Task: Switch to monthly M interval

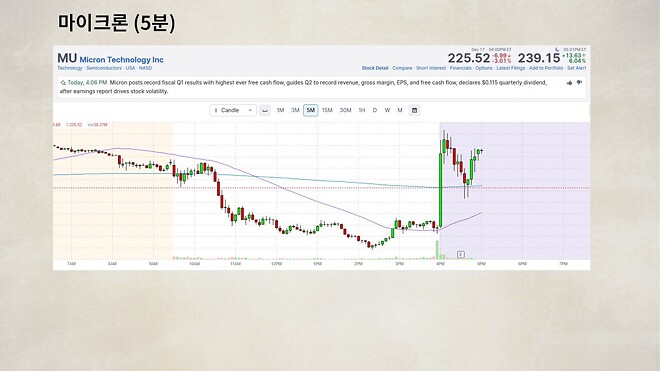Action: click(400, 110)
